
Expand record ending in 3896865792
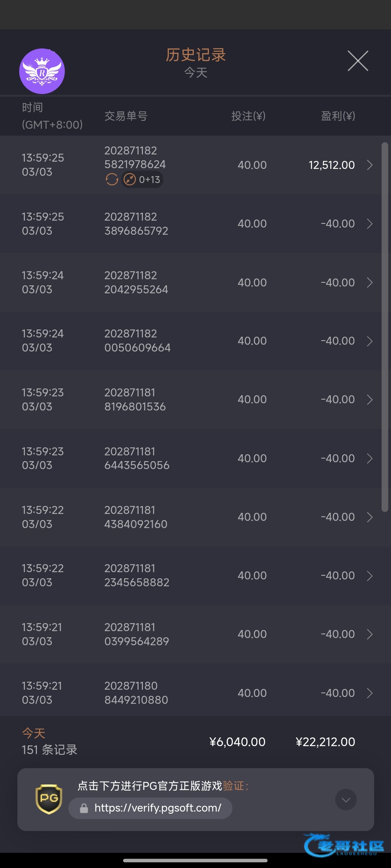coord(370,224)
